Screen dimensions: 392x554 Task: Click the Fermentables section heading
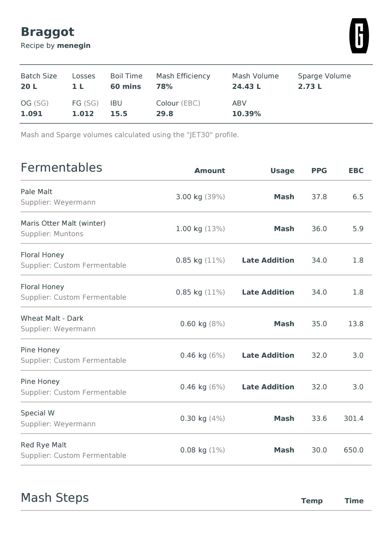61,168
